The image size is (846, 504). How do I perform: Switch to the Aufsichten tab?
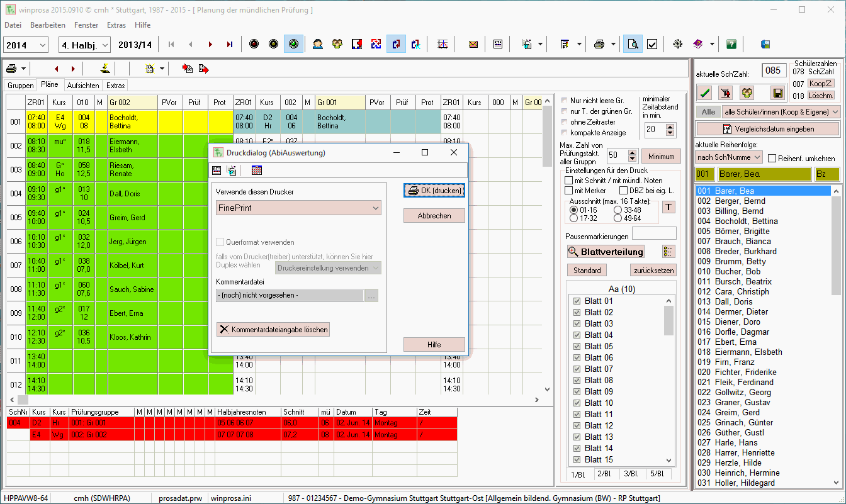(82, 85)
